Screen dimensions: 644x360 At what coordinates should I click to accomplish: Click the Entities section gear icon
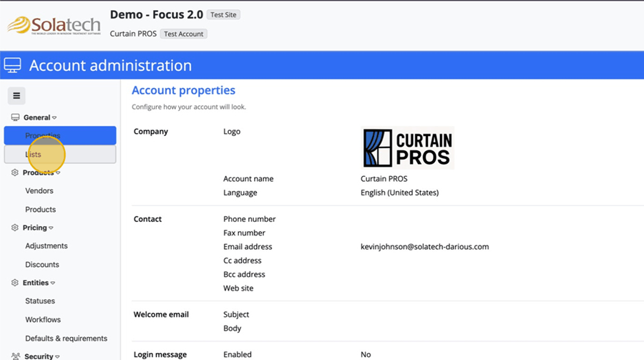tap(15, 283)
